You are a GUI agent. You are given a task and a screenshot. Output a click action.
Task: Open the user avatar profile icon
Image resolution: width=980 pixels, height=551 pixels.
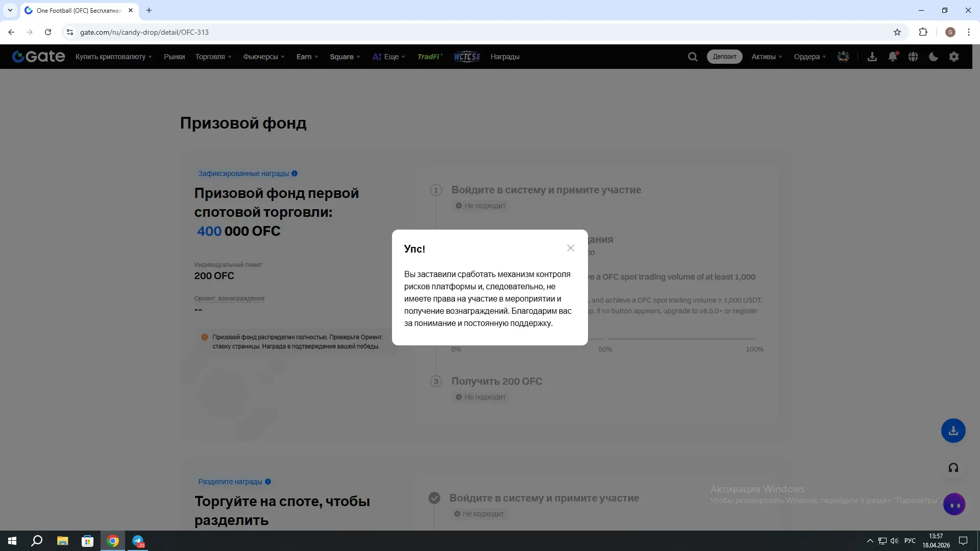843,57
